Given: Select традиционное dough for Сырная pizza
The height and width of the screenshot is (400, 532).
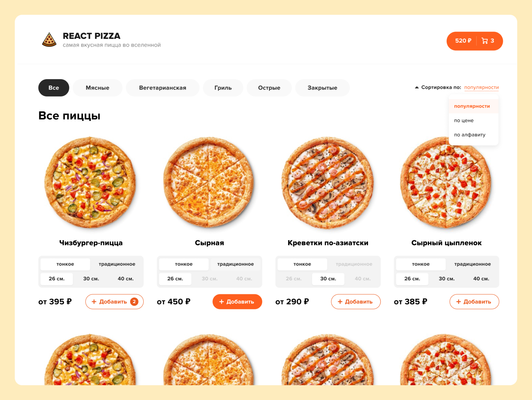Looking at the screenshot, I should pyautogui.click(x=235, y=264).
